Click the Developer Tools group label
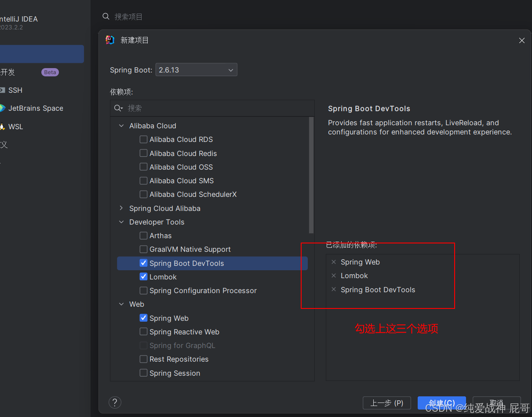532x417 pixels. click(x=157, y=222)
